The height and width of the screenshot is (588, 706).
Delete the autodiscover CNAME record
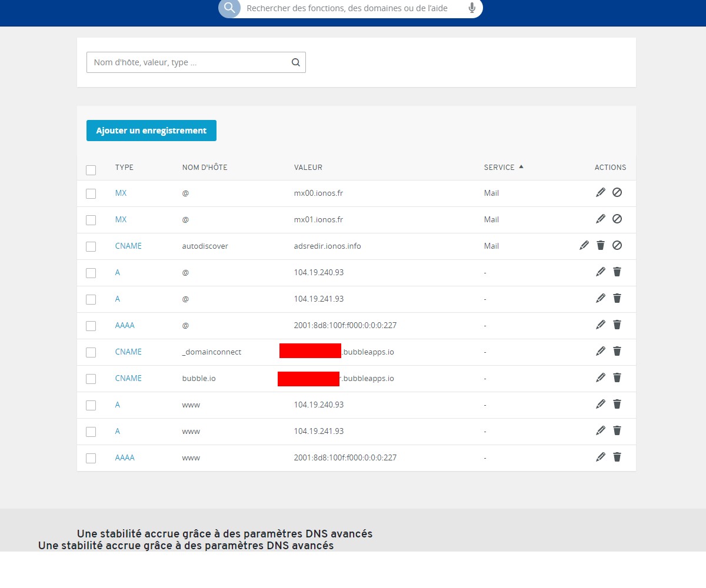pos(600,246)
